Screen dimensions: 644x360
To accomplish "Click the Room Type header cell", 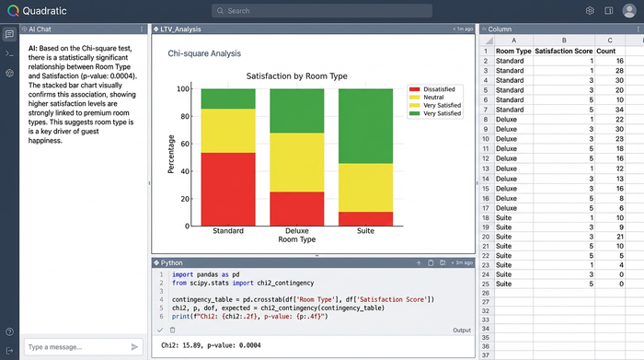I will tap(513, 51).
